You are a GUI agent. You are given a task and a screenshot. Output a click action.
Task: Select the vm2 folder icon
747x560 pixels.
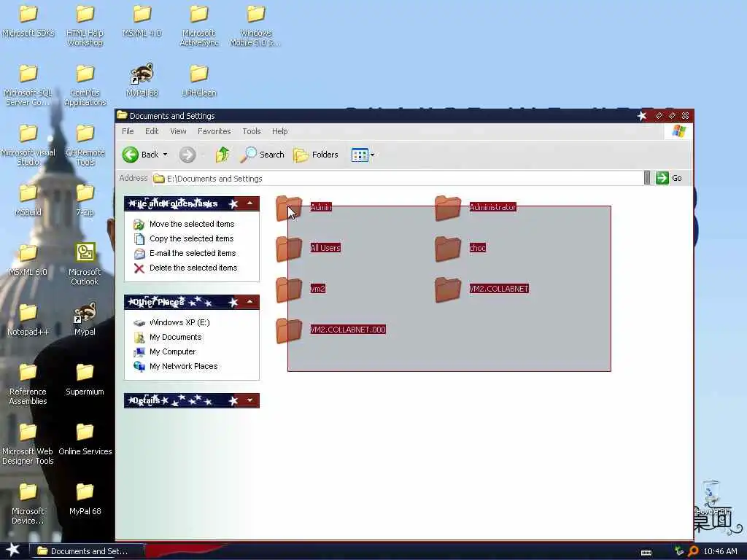tap(289, 289)
